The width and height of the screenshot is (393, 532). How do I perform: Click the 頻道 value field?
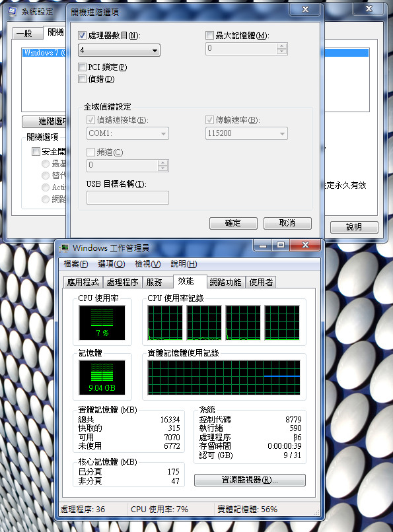coord(122,166)
